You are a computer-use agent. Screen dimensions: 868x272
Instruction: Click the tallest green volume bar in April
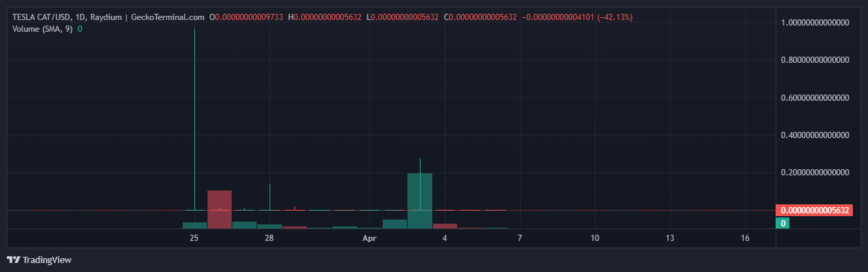[420, 201]
